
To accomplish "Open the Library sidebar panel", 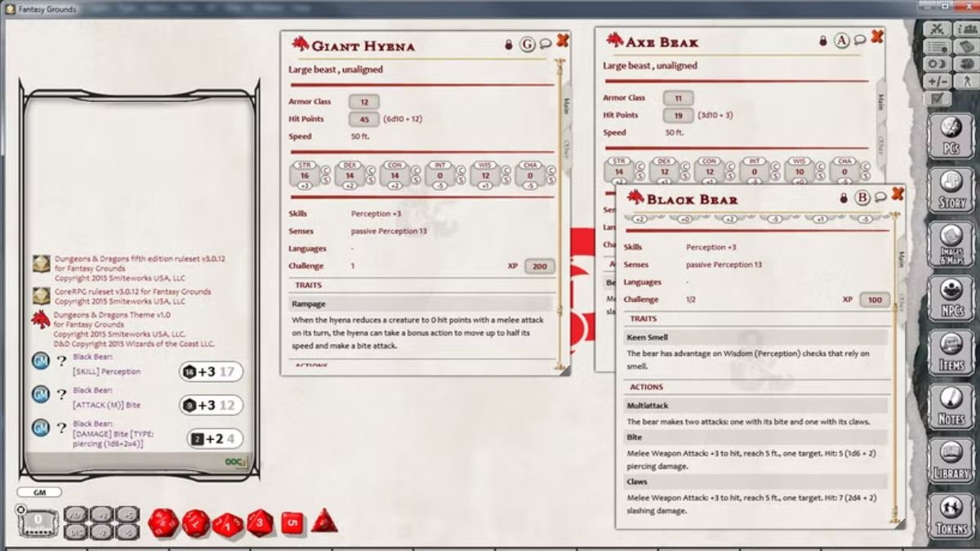I will [x=951, y=460].
